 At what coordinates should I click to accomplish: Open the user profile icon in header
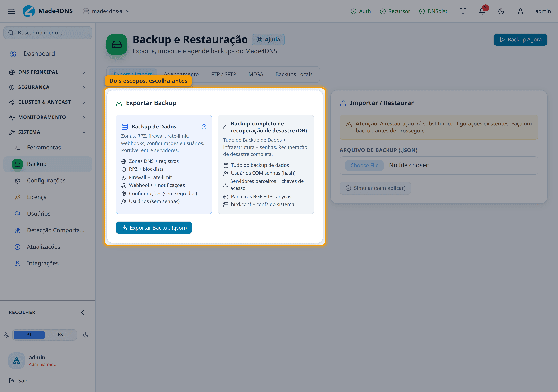(x=520, y=11)
